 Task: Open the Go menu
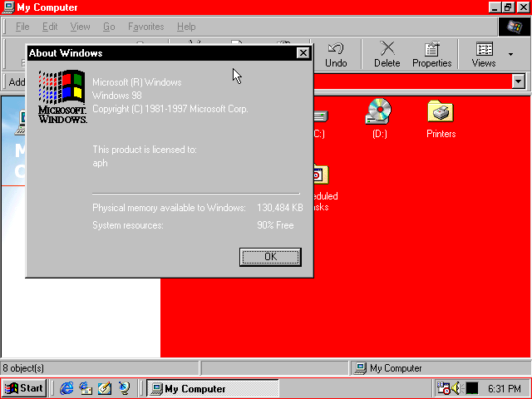tap(109, 27)
